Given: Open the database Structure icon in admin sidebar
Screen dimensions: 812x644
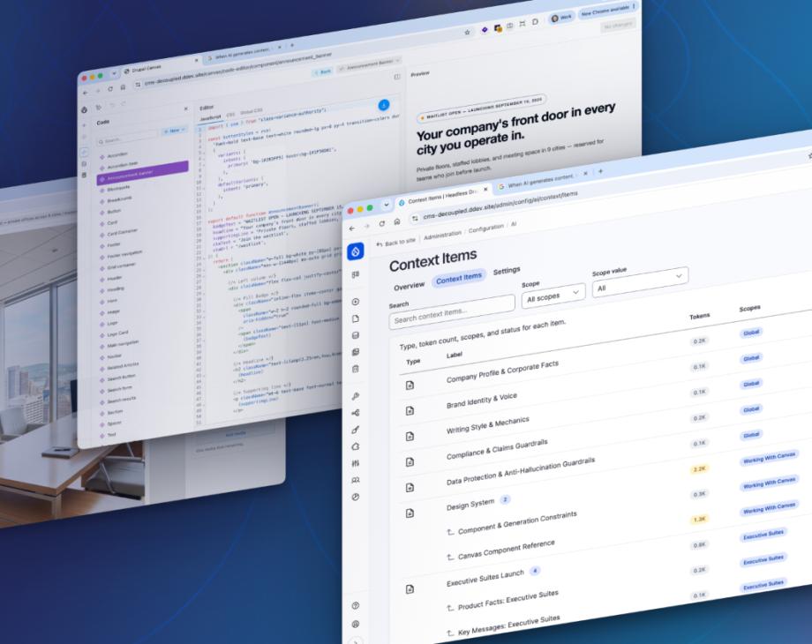Looking at the screenshot, I should pos(355,335).
